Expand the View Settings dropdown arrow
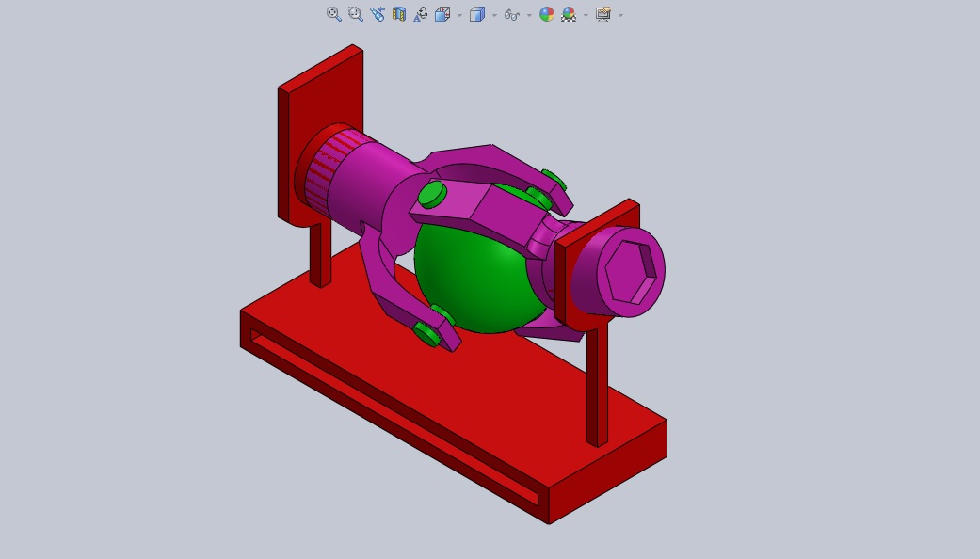This screenshot has height=559, width=980. 620,15
